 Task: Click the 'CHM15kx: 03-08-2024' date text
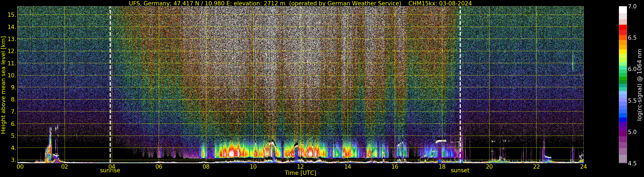click(440, 3)
